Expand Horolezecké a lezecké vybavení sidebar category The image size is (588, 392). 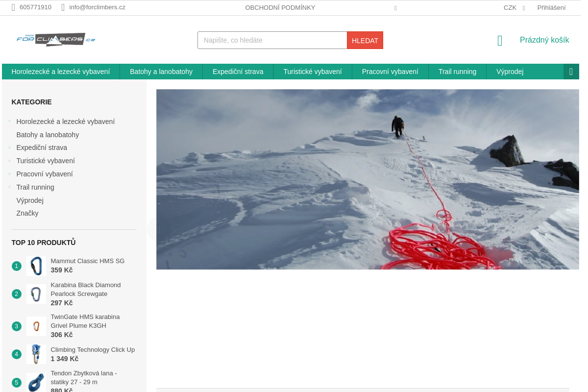[9, 121]
